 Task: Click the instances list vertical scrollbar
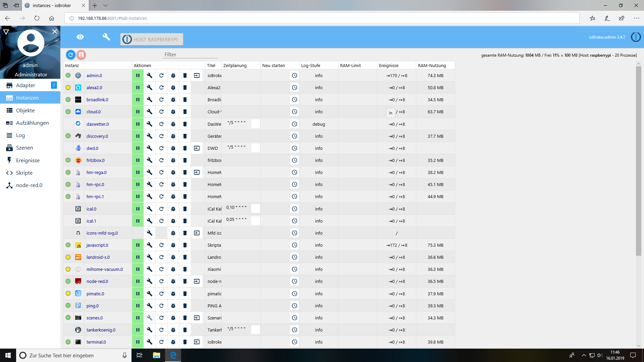coord(638,161)
